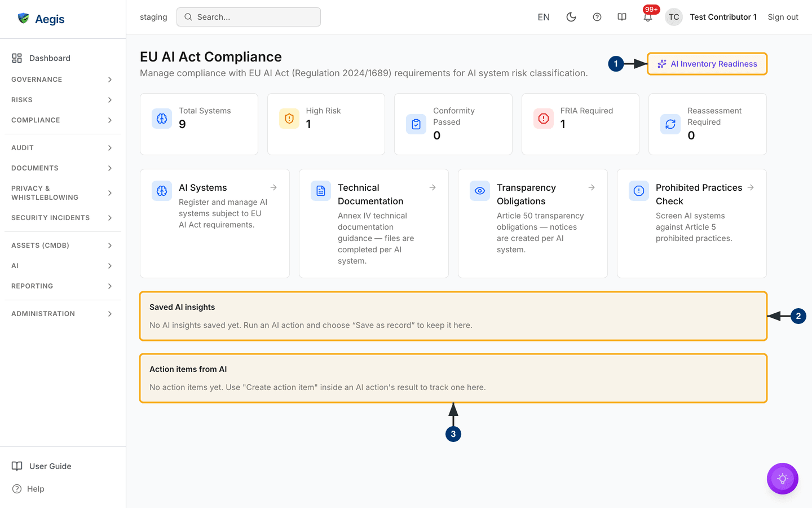
Task: Click the Search input field
Action: (249, 17)
